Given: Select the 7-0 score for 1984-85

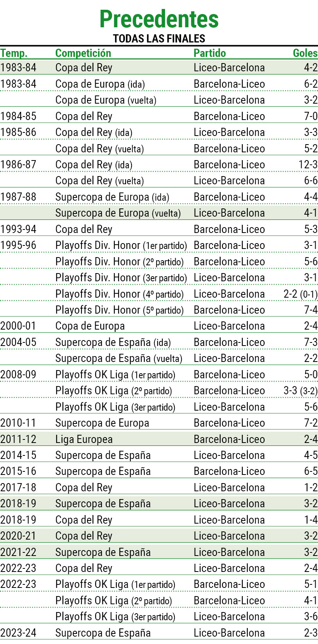Looking at the screenshot, I should click(x=311, y=116).
